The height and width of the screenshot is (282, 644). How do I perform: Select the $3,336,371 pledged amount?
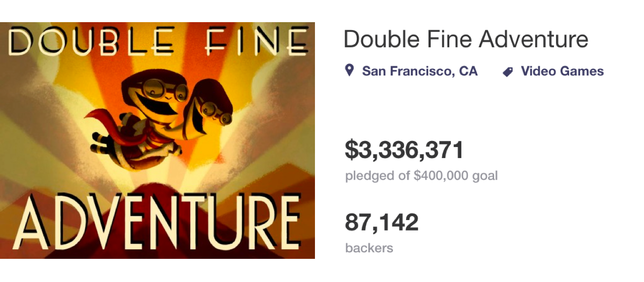[x=404, y=150]
